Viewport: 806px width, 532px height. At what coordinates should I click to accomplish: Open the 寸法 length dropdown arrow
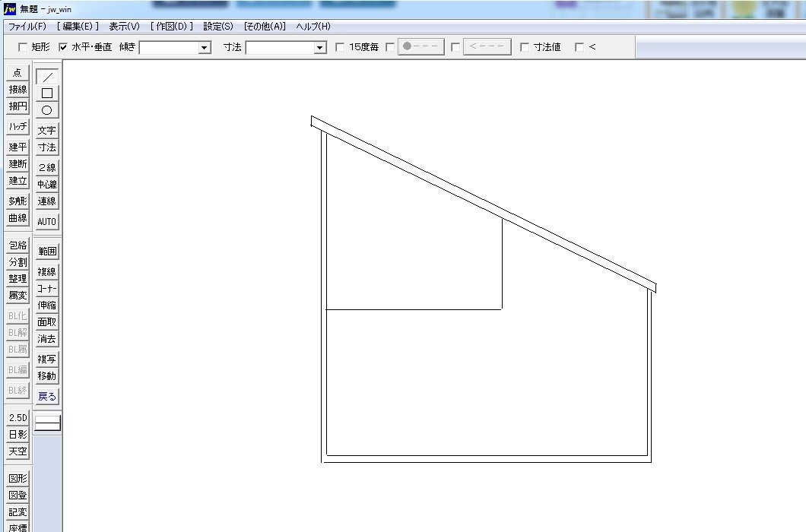319,48
